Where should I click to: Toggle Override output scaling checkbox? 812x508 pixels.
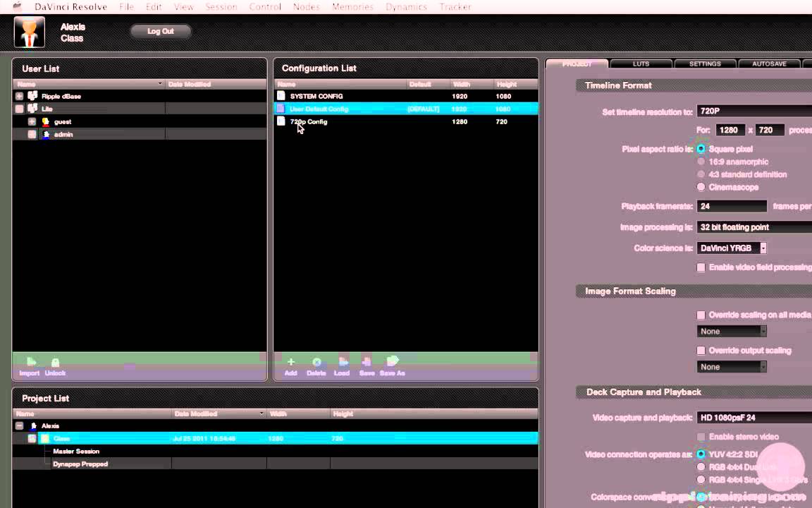click(701, 351)
